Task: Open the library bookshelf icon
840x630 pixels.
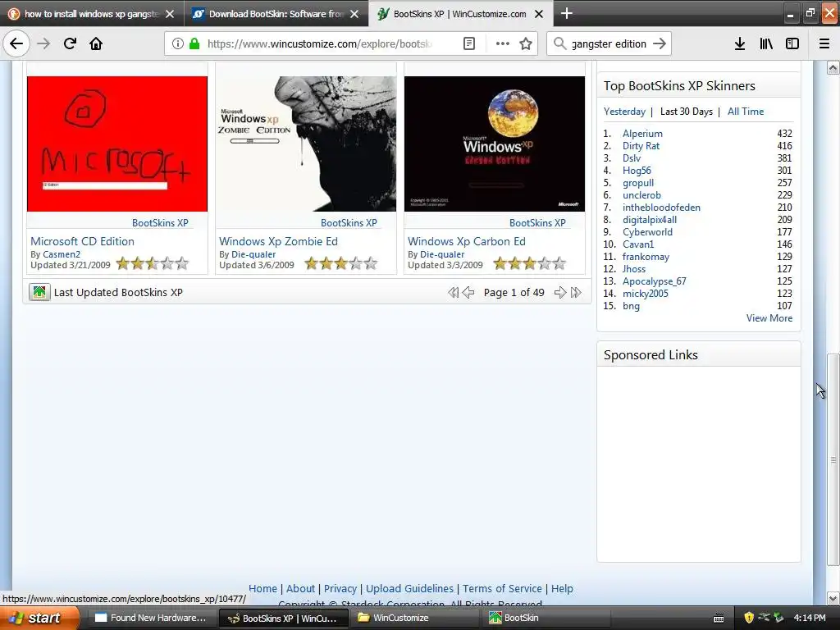Action: tap(766, 43)
